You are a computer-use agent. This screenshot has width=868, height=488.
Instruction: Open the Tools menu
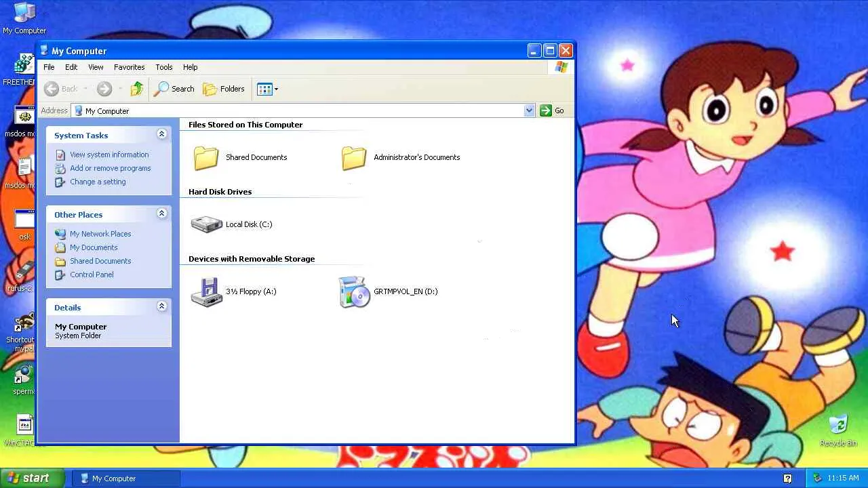coord(164,67)
